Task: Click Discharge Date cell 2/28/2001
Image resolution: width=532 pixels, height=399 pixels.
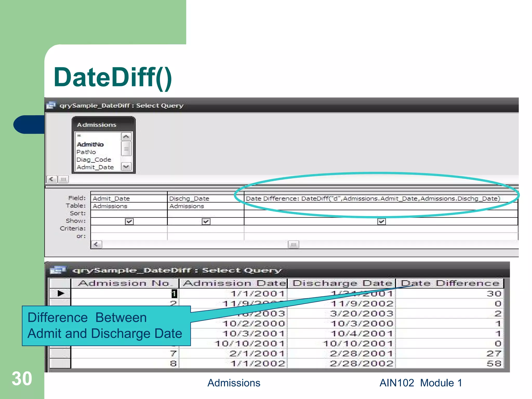Action: (341, 354)
